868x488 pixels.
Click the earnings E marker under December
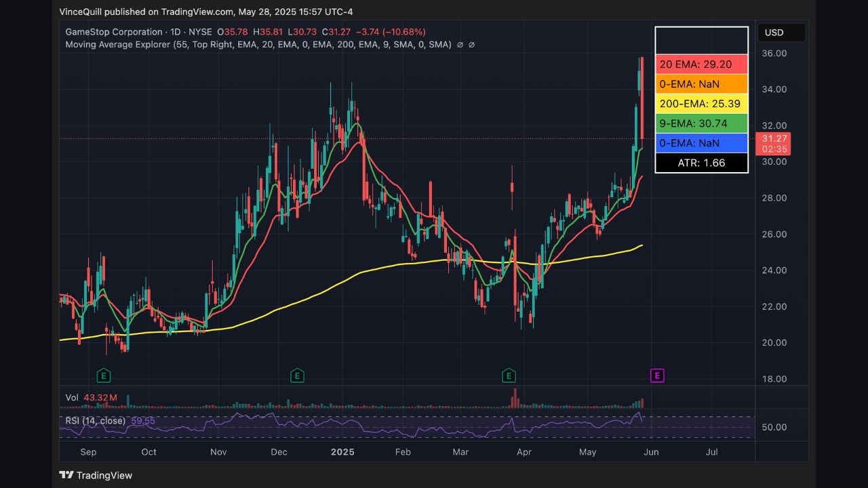(296, 375)
